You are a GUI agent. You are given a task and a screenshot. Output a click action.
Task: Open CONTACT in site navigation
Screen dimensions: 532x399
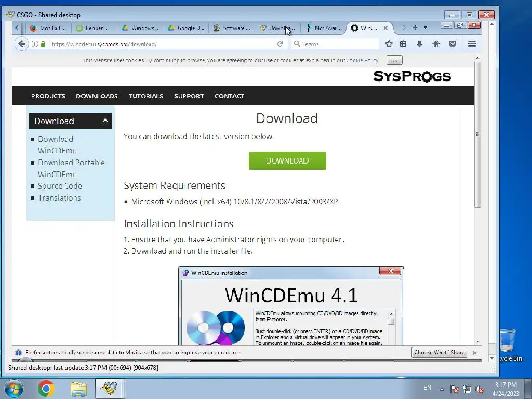click(x=229, y=96)
